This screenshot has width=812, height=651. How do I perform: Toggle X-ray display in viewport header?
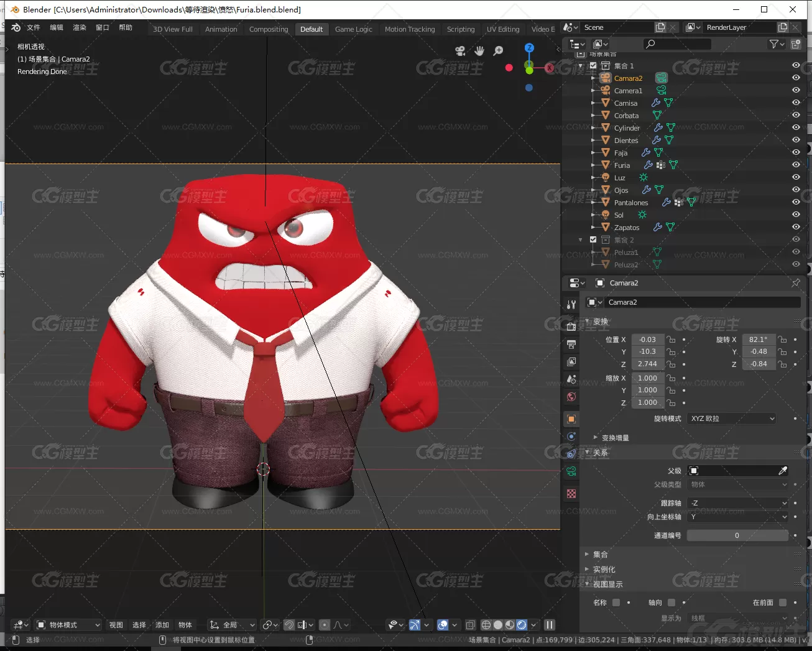(471, 625)
